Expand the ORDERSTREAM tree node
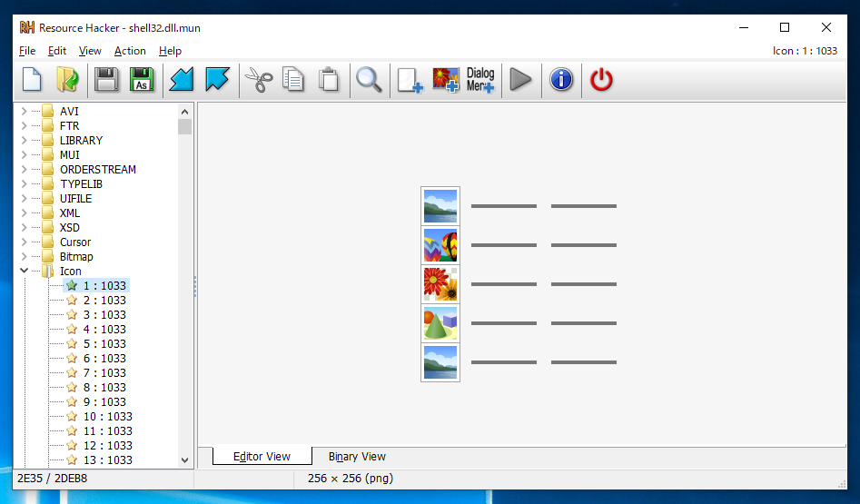 click(24, 169)
